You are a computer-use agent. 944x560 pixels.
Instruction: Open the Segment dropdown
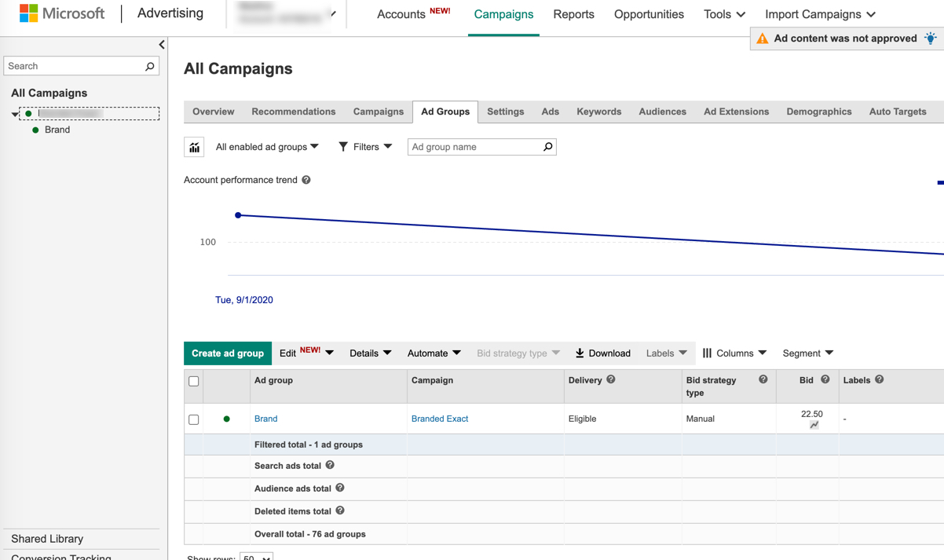click(807, 353)
